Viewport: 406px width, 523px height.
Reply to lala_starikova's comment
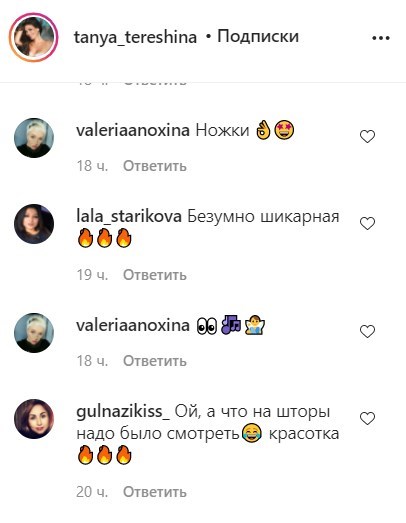[x=155, y=275]
